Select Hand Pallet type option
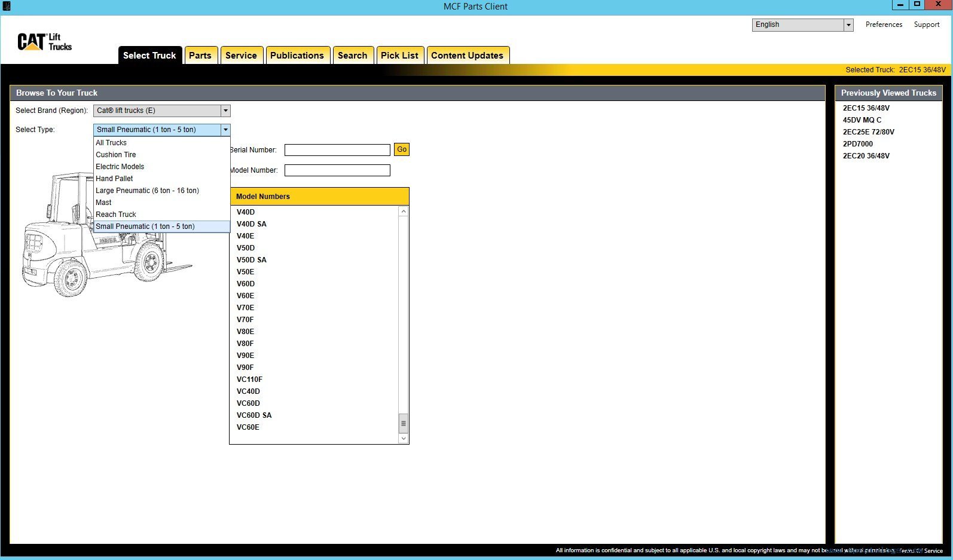 (161, 179)
